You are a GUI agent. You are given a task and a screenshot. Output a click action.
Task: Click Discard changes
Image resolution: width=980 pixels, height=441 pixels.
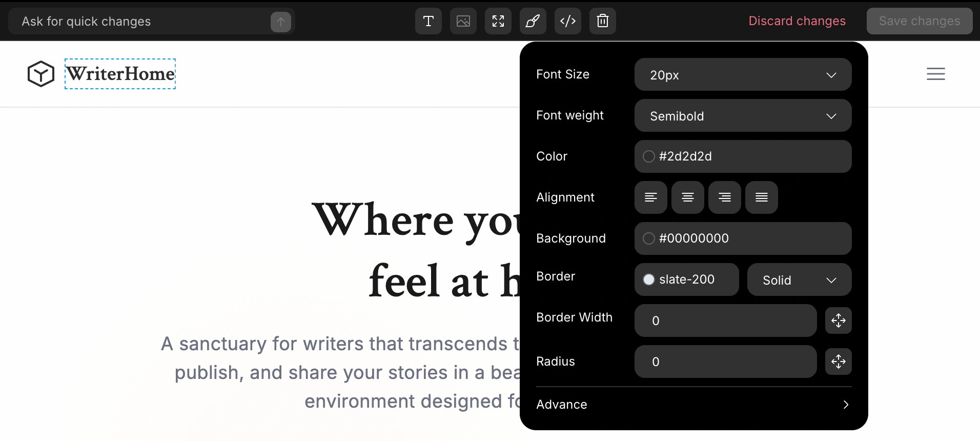[x=797, y=21]
